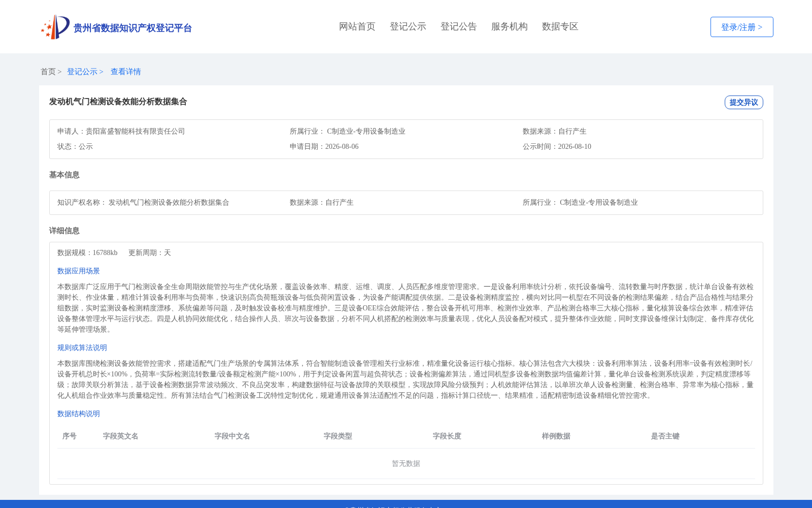The image size is (812, 508).
Task: Click the 数据结构说明 heading
Action: point(79,414)
